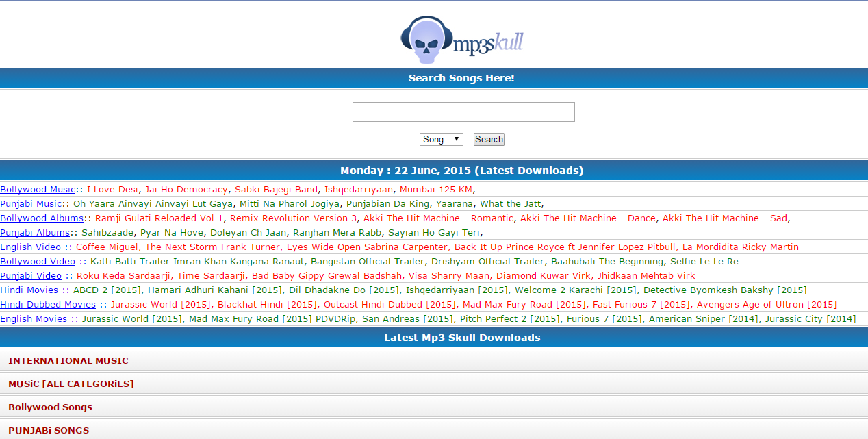
Task: Click the Coffee Miguel video entry
Action: point(107,247)
